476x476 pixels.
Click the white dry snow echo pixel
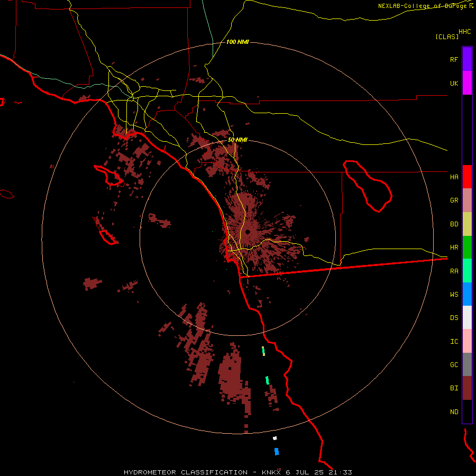(x=275, y=438)
